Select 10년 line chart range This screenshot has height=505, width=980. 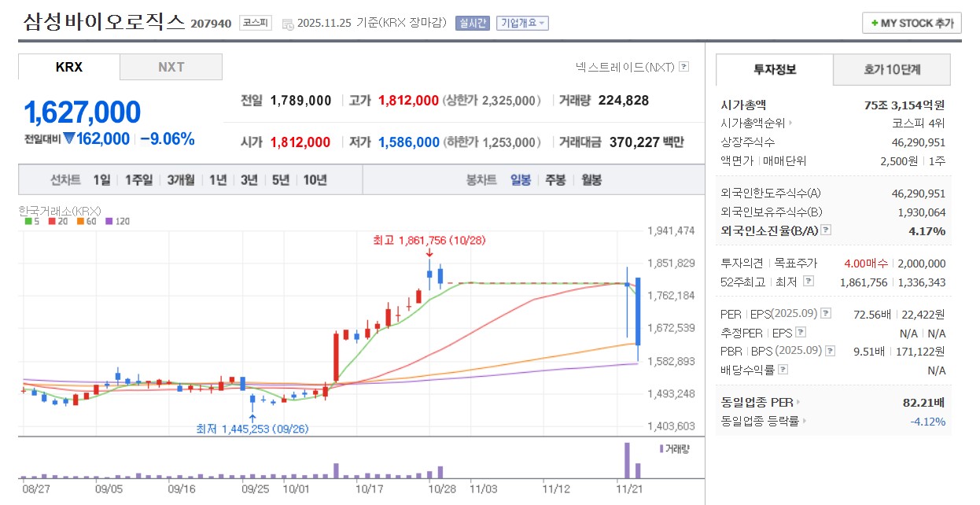[x=315, y=179]
